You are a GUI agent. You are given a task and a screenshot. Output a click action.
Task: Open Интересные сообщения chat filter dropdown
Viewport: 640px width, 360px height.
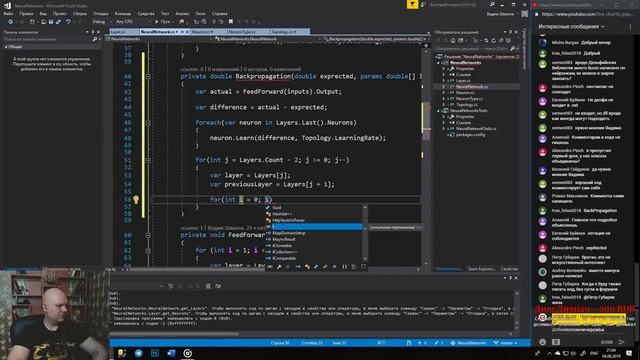pos(571,27)
